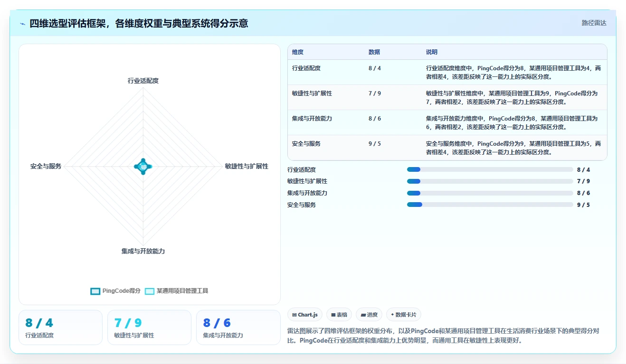The width and height of the screenshot is (626, 364).
Task: Click the 8 / 4 value in the table
Action: point(375,68)
